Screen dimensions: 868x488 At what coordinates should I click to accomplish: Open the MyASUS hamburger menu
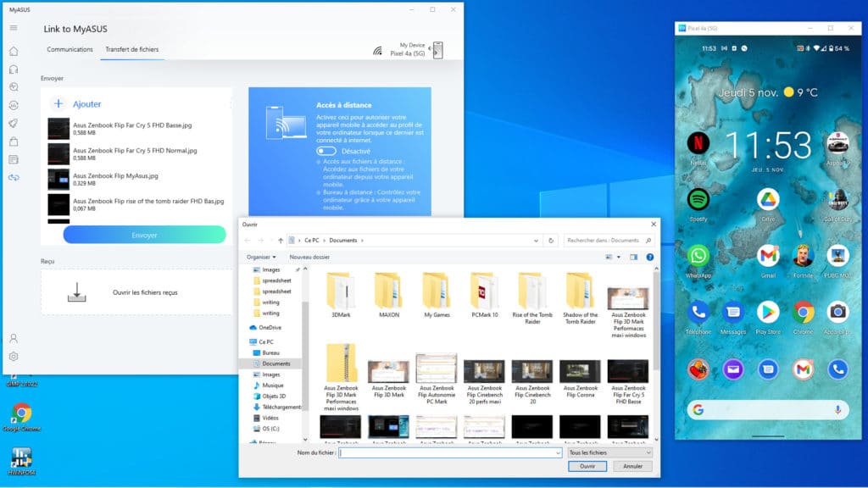(x=14, y=28)
